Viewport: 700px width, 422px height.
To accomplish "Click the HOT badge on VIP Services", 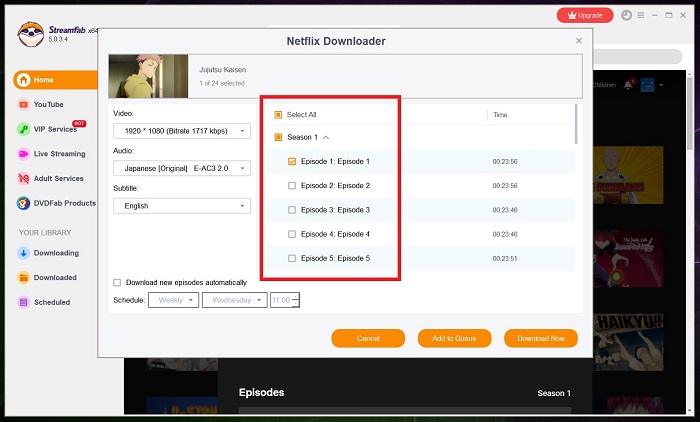I will pos(79,124).
